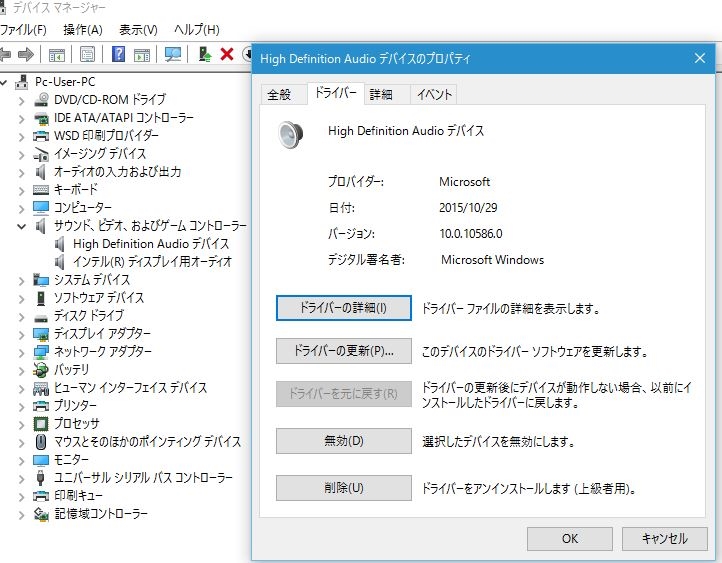The height and width of the screenshot is (563, 722).
Task: Click the ネットワーク アダプター icon
Action: tap(41, 352)
